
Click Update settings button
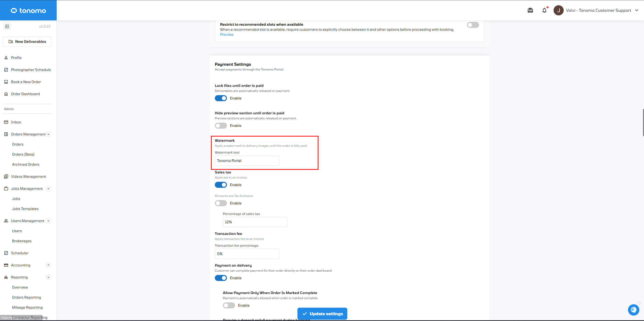click(x=322, y=314)
